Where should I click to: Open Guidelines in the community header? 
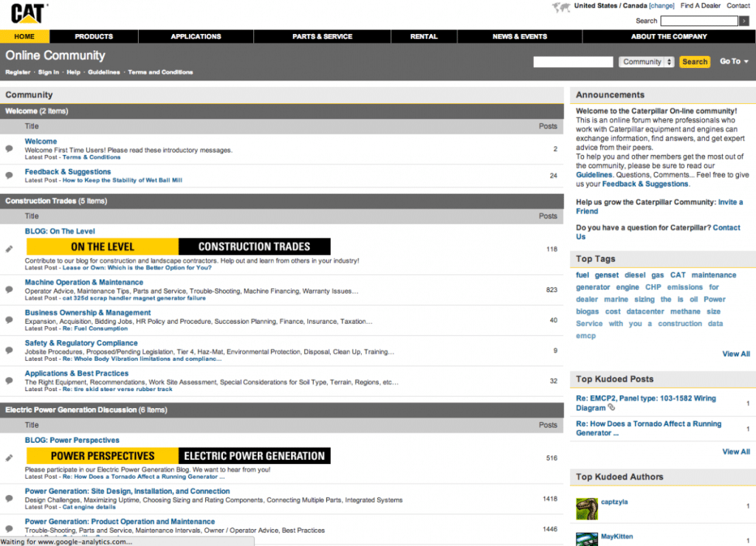pos(103,72)
